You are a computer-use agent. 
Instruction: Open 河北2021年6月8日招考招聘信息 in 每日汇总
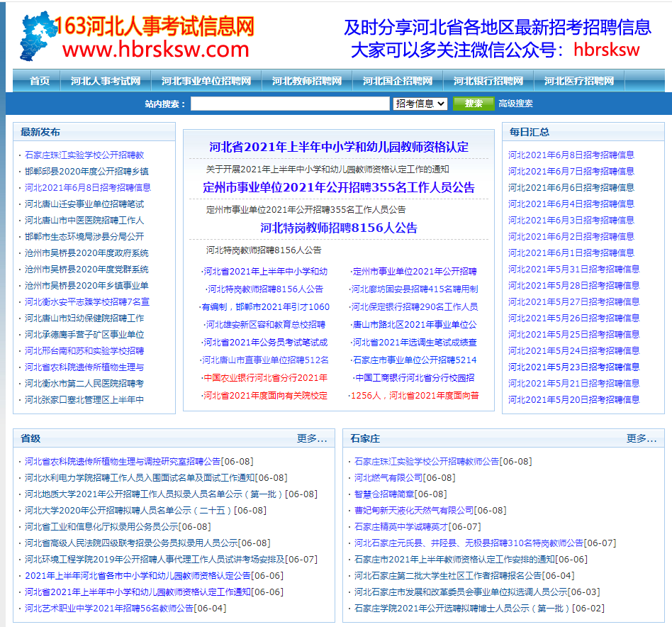click(x=571, y=155)
